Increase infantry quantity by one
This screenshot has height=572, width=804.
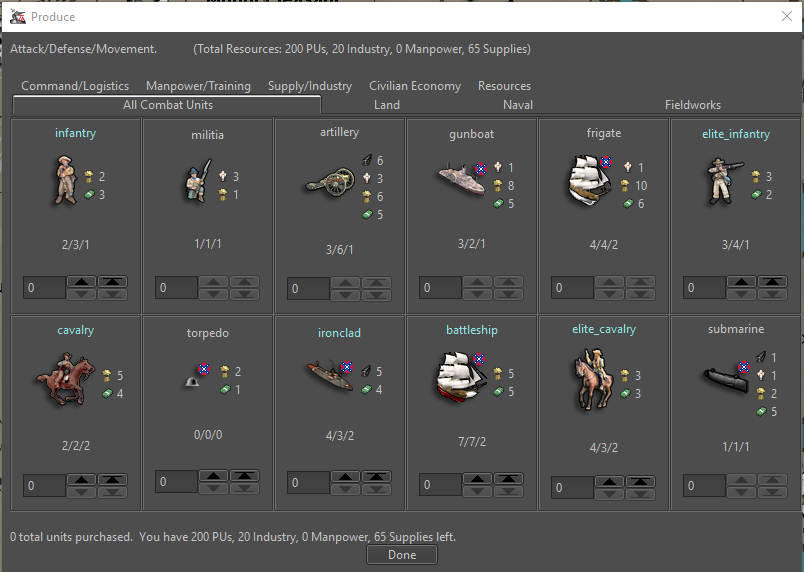(81, 282)
